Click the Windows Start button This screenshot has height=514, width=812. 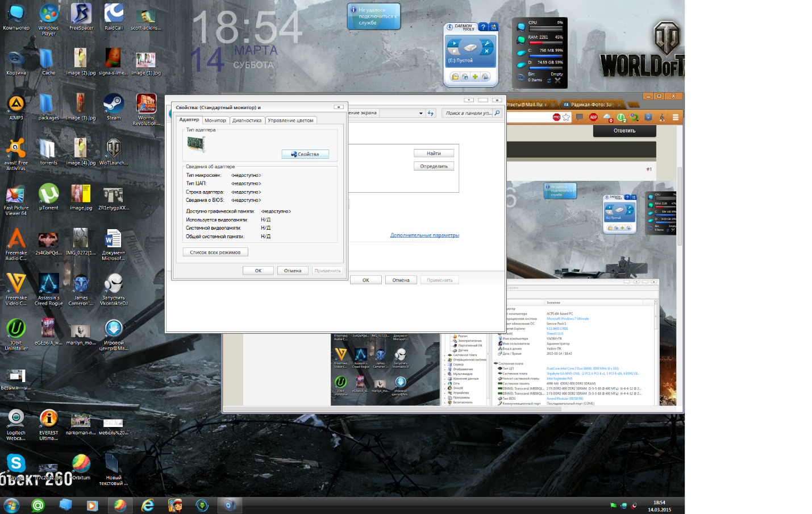11,505
